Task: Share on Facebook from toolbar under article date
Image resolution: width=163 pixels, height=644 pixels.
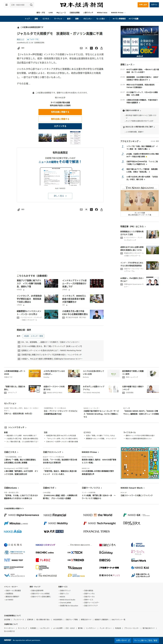Action: (x=96, y=48)
